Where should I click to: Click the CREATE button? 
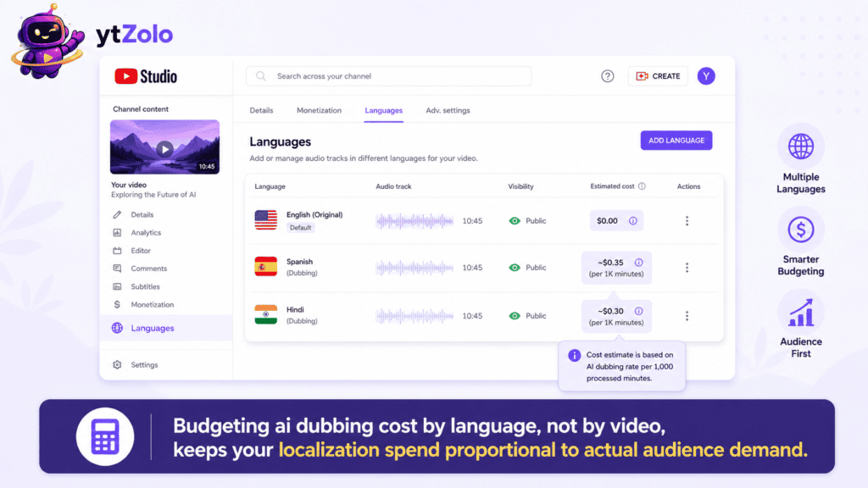pos(658,76)
